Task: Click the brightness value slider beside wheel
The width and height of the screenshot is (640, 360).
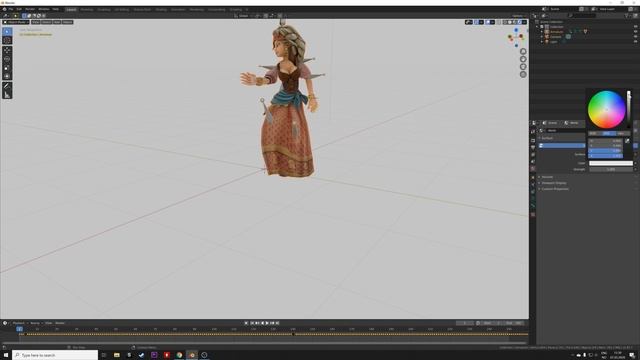Action: tap(629, 109)
